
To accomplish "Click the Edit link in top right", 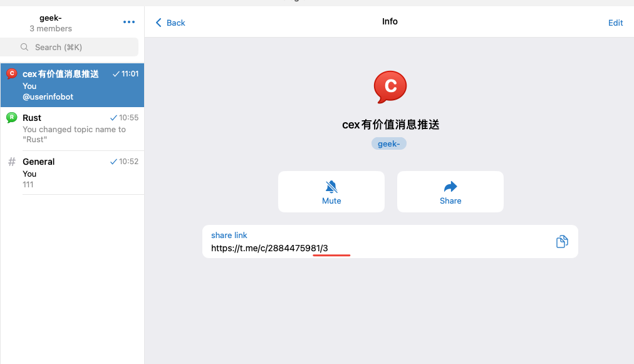I will 615,23.
